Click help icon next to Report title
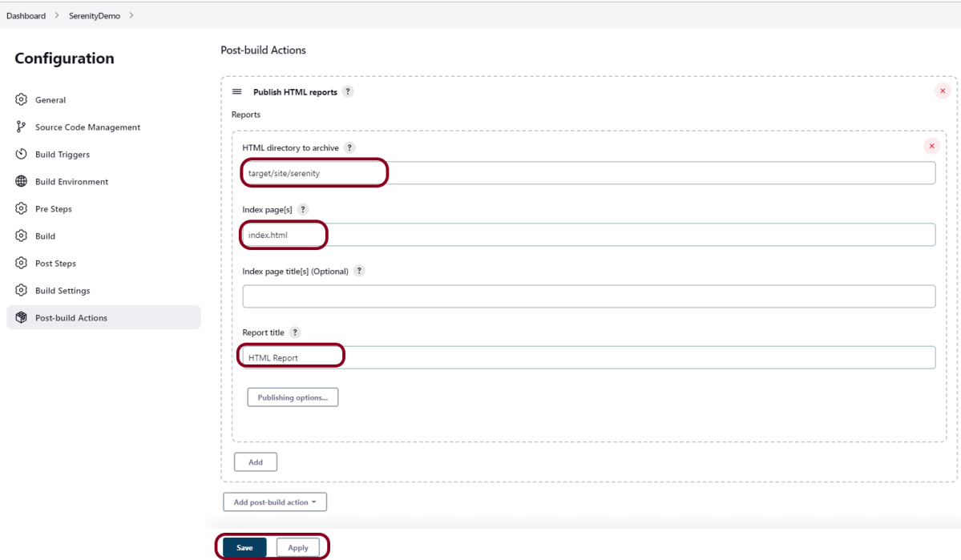Viewport: 961px width, 560px height. (295, 332)
